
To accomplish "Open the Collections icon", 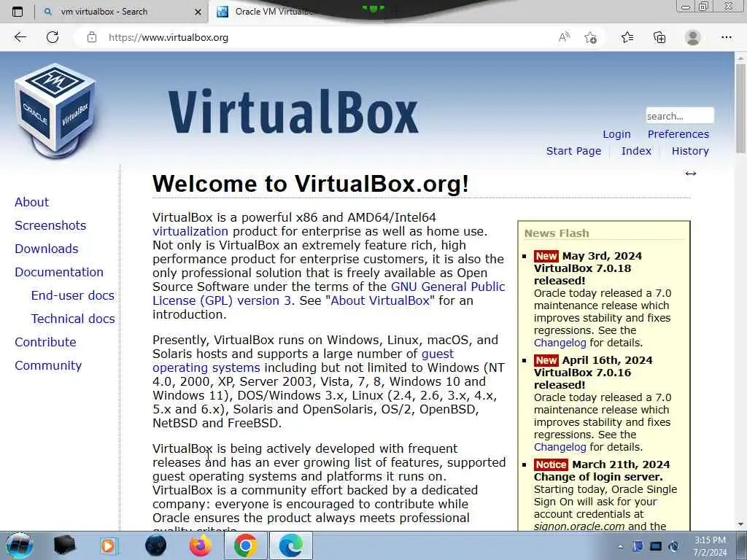I will point(659,37).
